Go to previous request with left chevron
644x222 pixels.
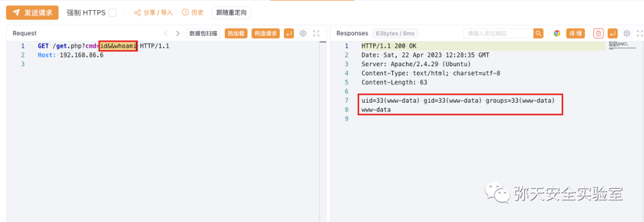tap(166, 33)
